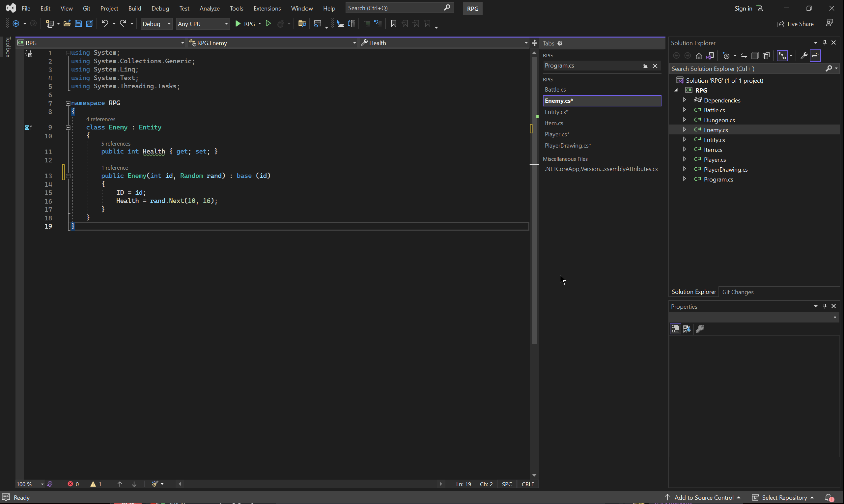844x504 pixels.
Task: Open the Debug configuration dropdown
Action: click(156, 24)
